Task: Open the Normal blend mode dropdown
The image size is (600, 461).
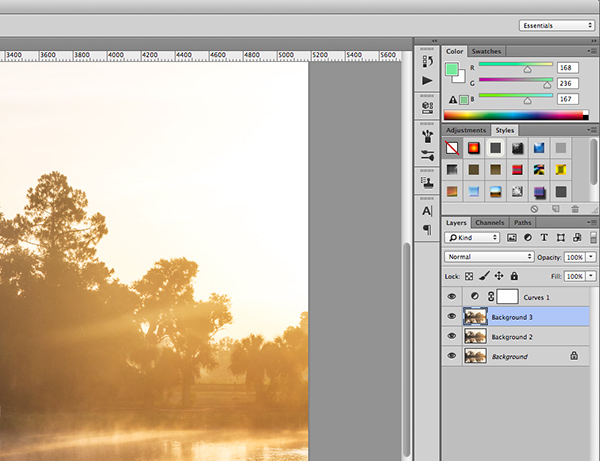Action: (x=489, y=257)
